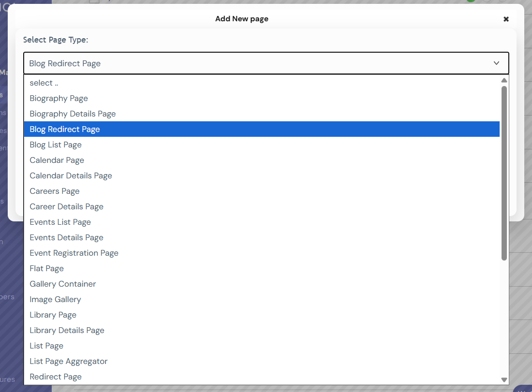Select Blog List Page option
Viewport: 532px width, 392px height.
pyautogui.click(x=261, y=145)
